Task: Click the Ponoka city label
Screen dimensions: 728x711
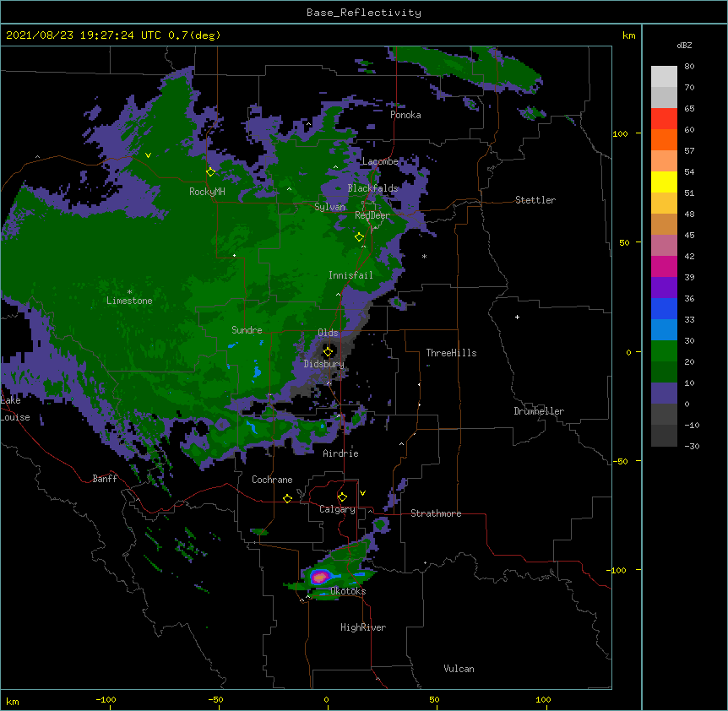Action: point(405,115)
